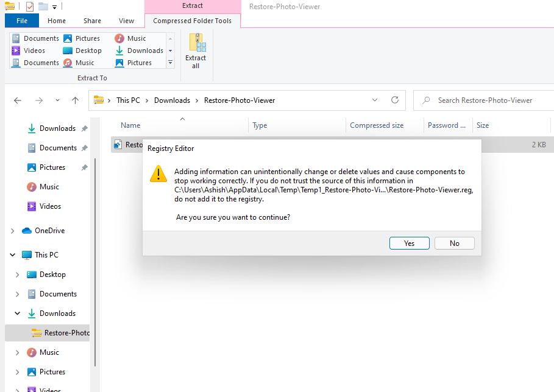Click the Search Restore-Photo-Viewer box

(485, 100)
